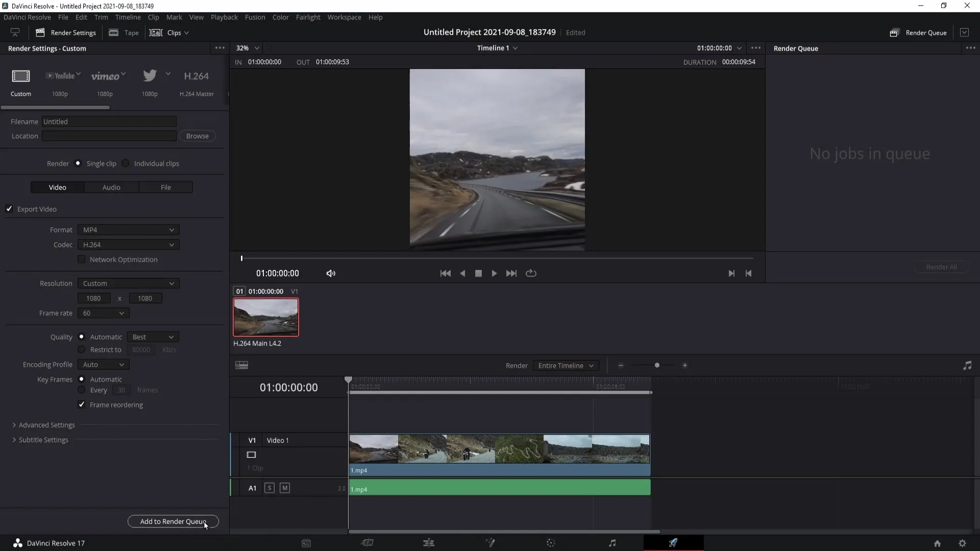Open the Timeline menu
Screen dimensions: 980x551
(x=128, y=17)
